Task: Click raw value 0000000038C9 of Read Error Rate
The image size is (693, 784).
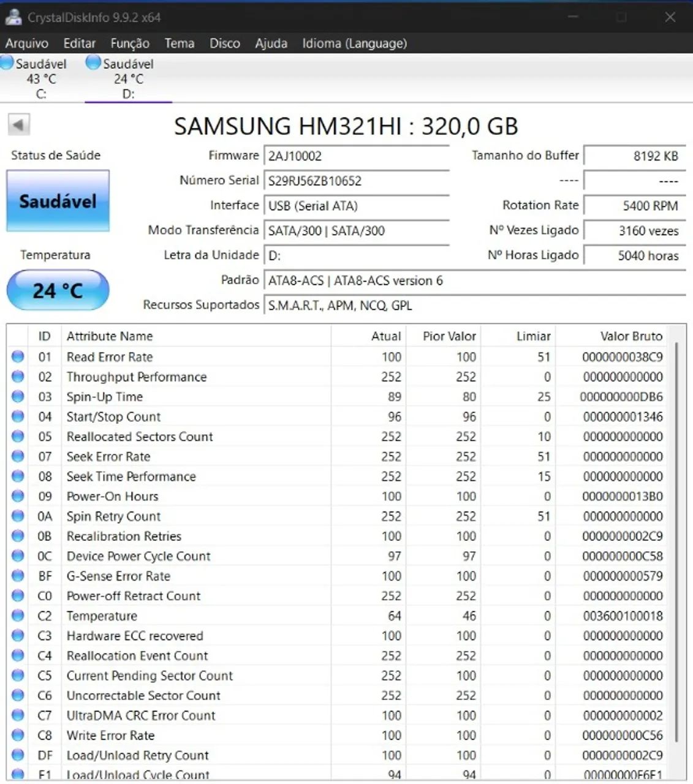Action: pos(623,356)
